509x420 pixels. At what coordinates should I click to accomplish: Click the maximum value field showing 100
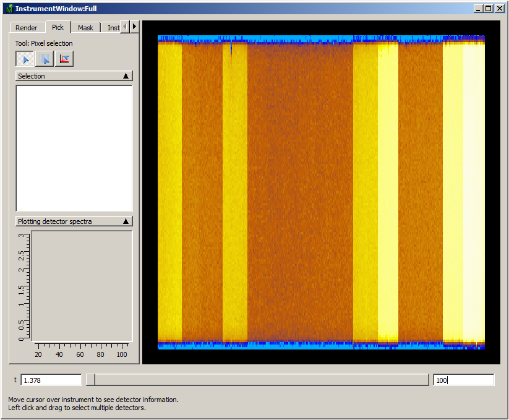pyautogui.click(x=463, y=380)
